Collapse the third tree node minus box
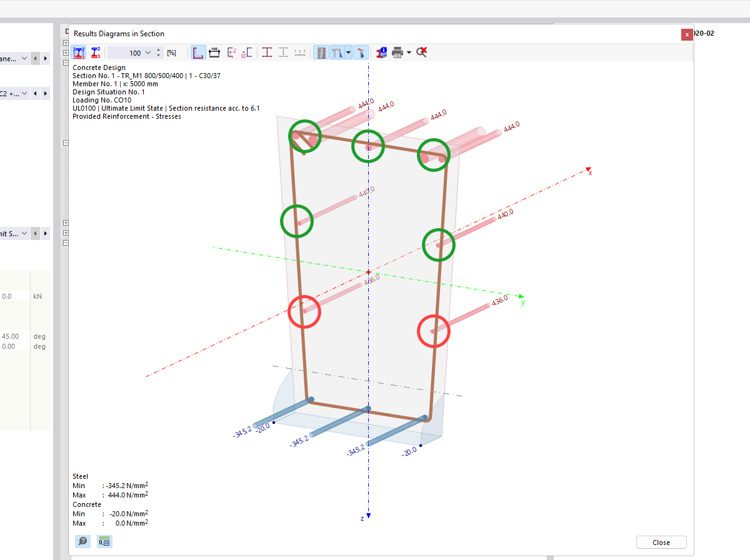This screenshot has height=560, width=750. coord(66,63)
